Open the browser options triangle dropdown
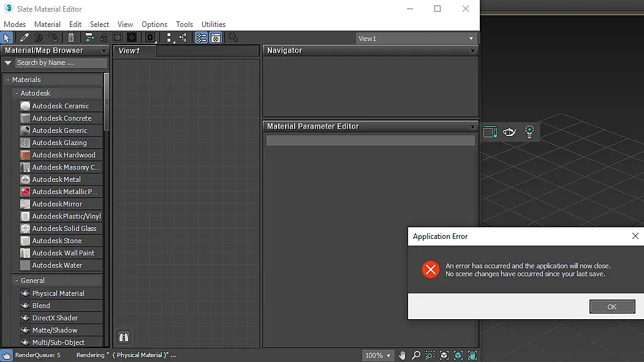Screen dimensions: 644x362 pos(8,63)
